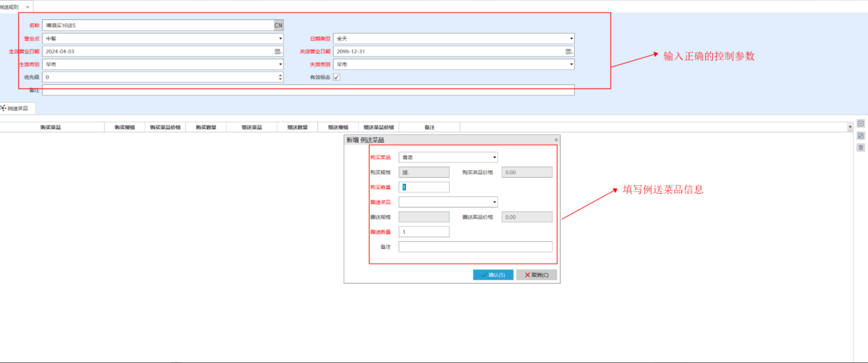Click the 购买菜品 column header
868x363 pixels.
point(50,128)
